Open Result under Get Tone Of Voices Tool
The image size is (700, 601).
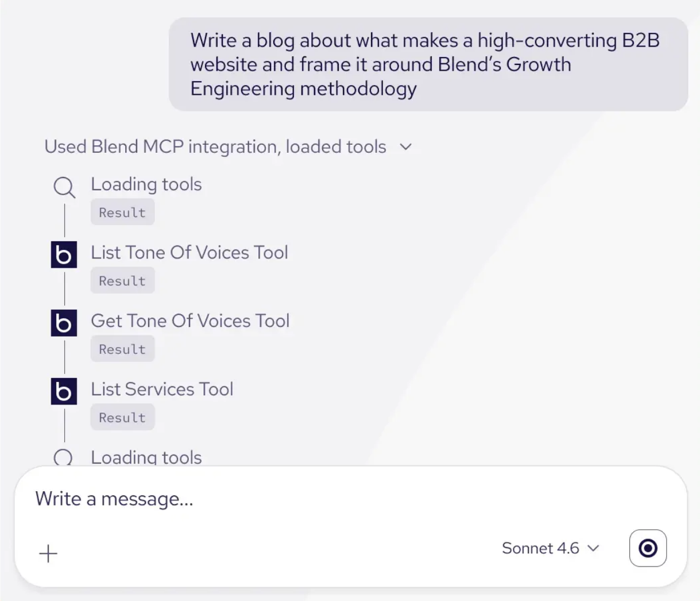[x=122, y=349]
